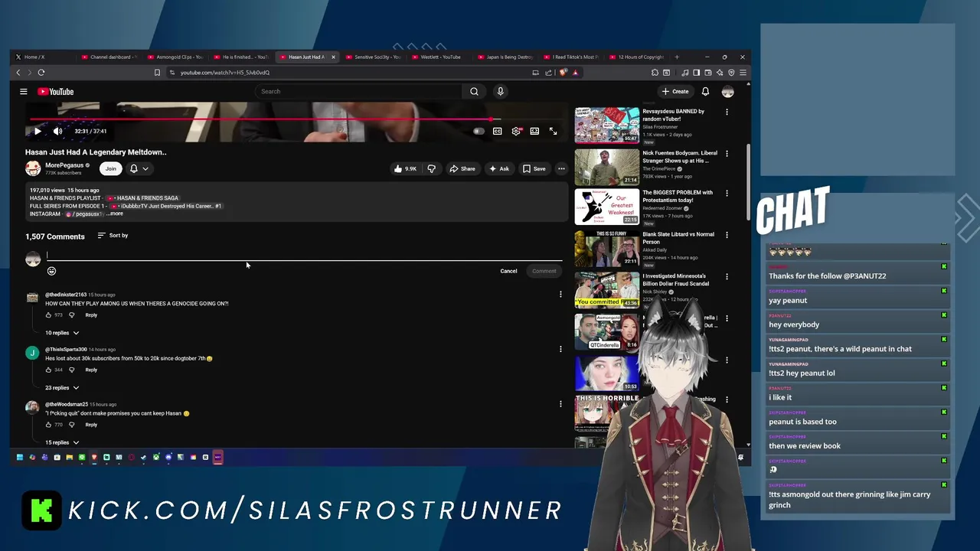Image resolution: width=980 pixels, height=551 pixels.
Task: Open the account avatar menu
Action: 727,92
